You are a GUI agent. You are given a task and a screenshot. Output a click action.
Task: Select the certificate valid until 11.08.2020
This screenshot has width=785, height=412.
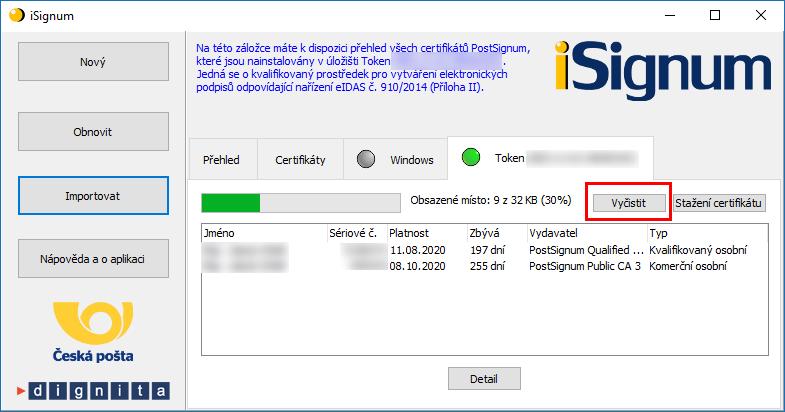click(x=485, y=250)
